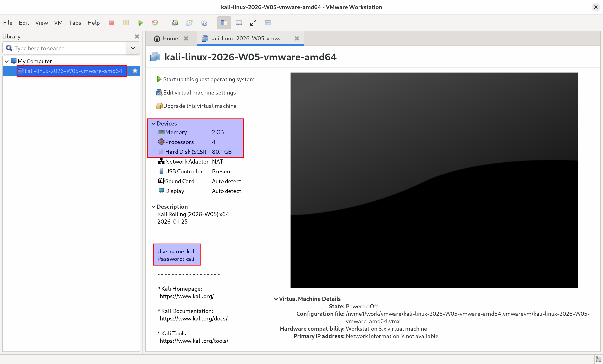This screenshot has height=364, width=603.
Task: Close the kali-linux VM tab
Action: tap(297, 38)
